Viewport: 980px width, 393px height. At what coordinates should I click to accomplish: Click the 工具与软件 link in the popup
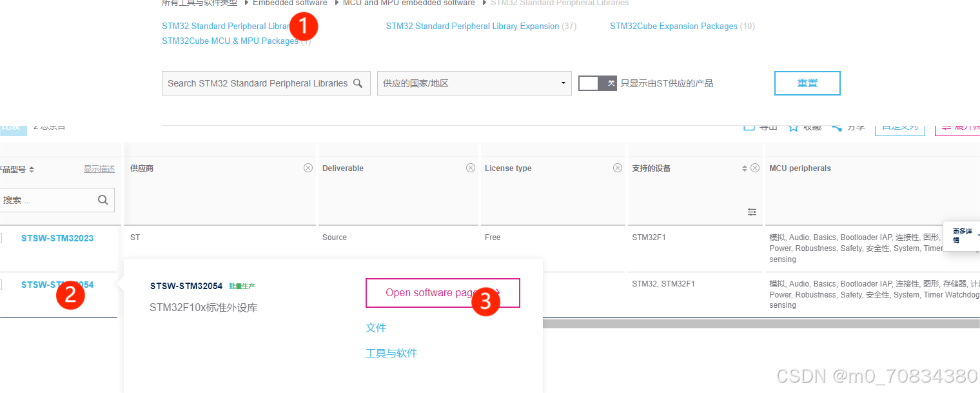[x=391, y=353]
